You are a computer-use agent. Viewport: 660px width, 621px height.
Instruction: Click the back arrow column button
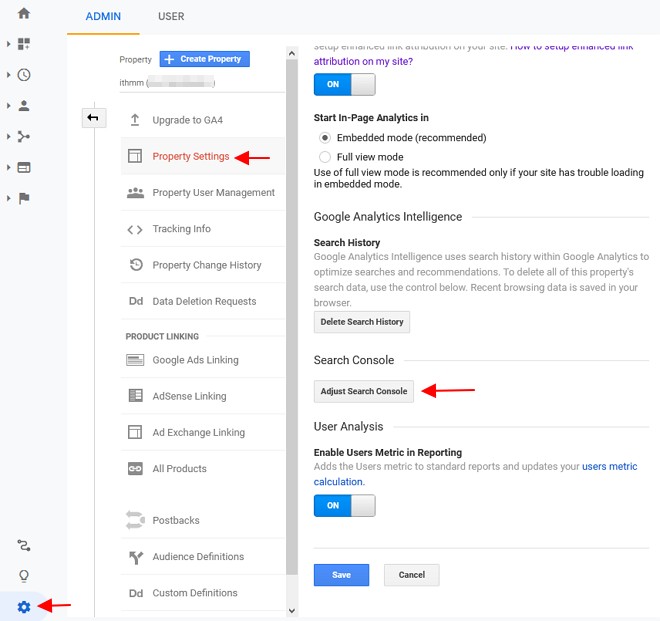point(93,117)
